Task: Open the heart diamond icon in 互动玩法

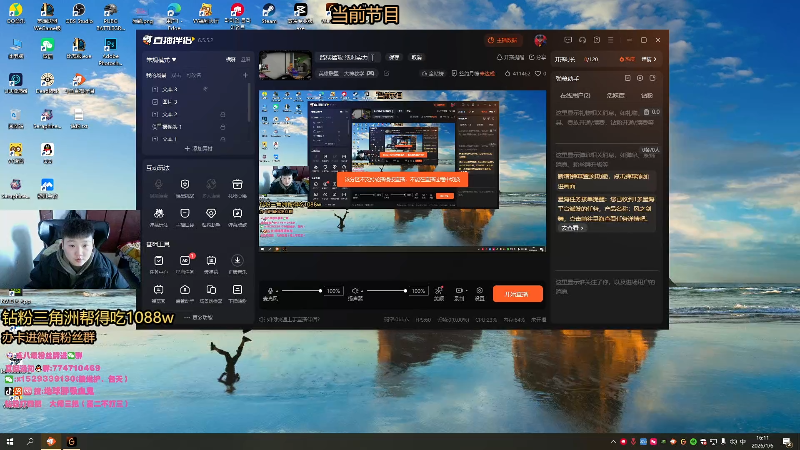Action: tap(211, 213)
